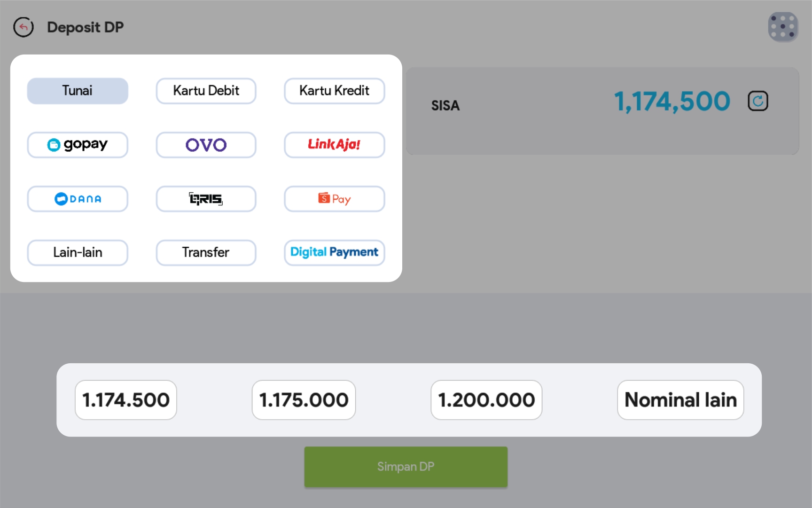The height and width of the screenshot is (508, 812).
Task: Select ShopeePay payment method
Action: click(334, 199)
